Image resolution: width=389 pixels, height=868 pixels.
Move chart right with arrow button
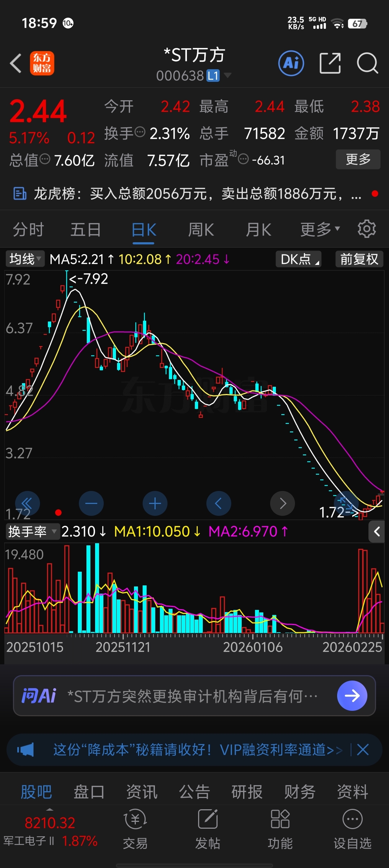282,503
